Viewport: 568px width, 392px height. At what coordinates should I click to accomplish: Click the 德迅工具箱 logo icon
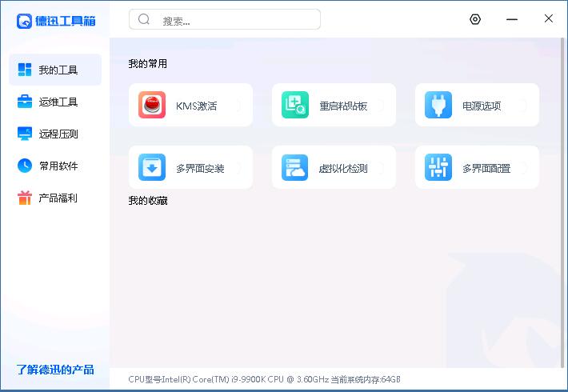[25, 21]
